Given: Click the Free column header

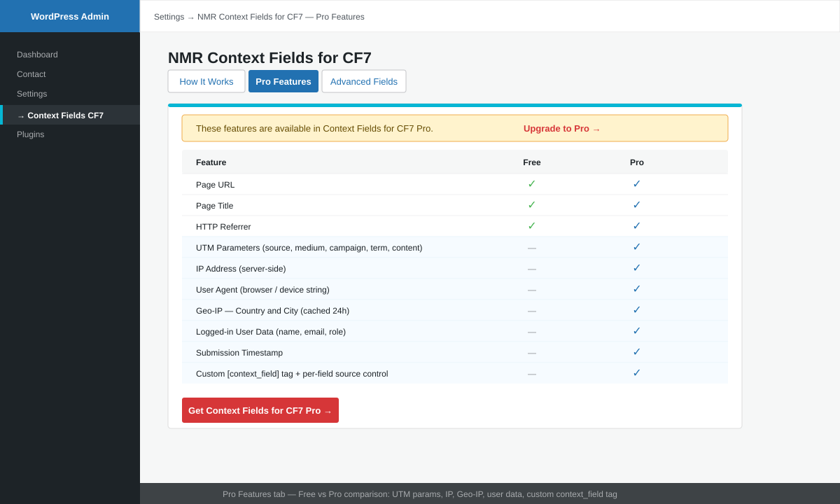Looking at the screenshot, I should pyautogui.click(x=532, y=162).
